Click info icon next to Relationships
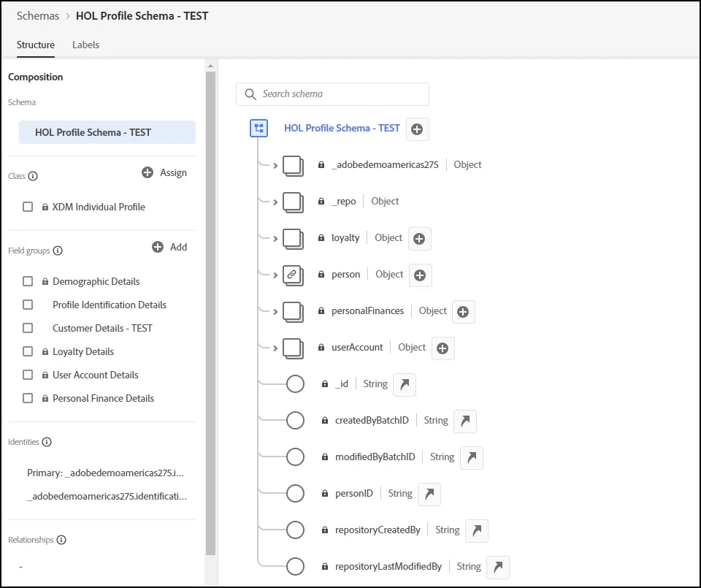 coord(61,540)
